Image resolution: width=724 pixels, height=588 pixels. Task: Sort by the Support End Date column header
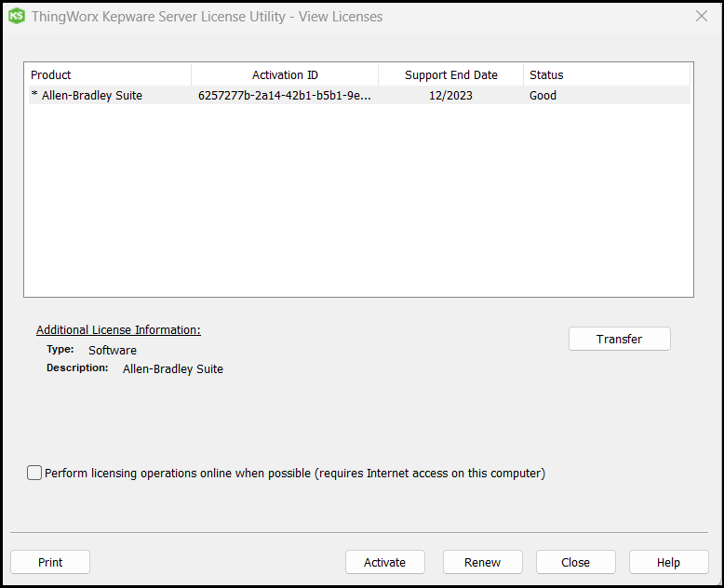coord(450,74)
